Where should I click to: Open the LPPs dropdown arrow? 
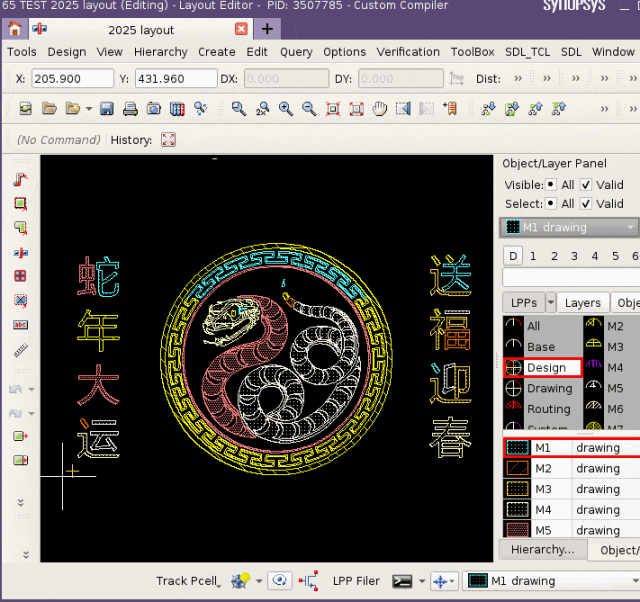pyautogui.click(x=551, y=302)
